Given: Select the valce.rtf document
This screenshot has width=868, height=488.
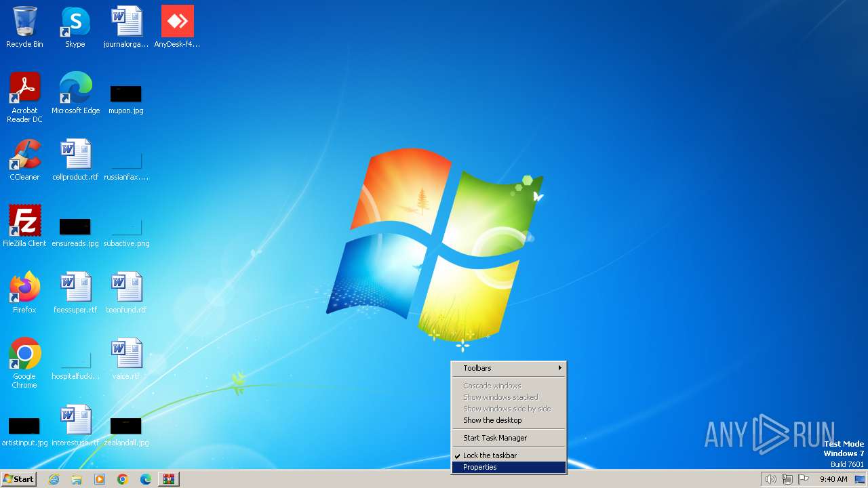Looking at the screenshot, I should (x=126, y=359).
